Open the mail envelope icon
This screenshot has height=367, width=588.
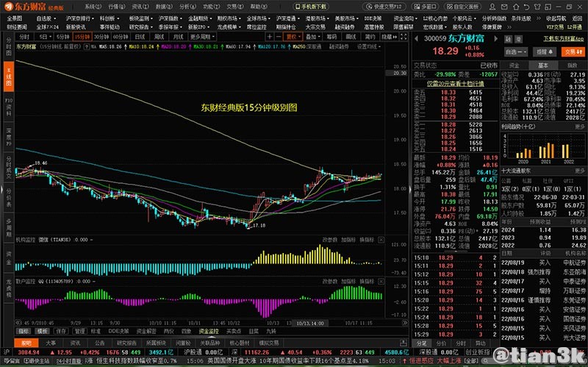point(505,7)
